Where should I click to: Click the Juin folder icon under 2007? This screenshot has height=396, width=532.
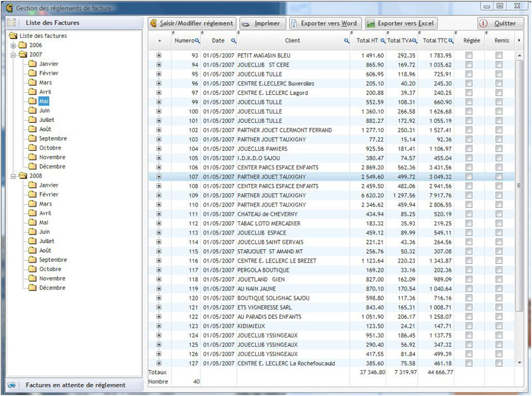click(33, 110)
